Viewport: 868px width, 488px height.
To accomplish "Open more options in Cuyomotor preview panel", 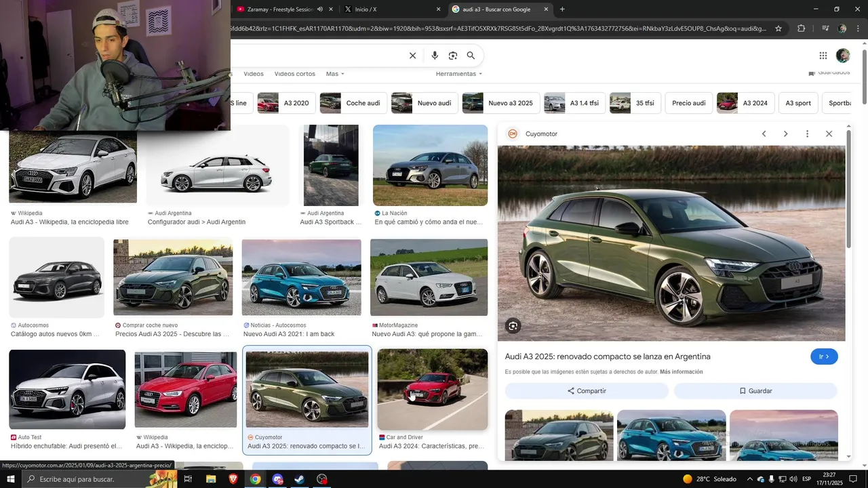I will pyautogui.click(x=807, y=134).
